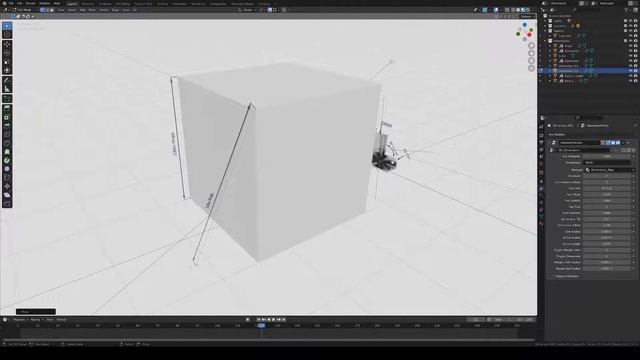The image size is (640, 360).
Task: Expand the Cameras collection
Action: (545, 26)
